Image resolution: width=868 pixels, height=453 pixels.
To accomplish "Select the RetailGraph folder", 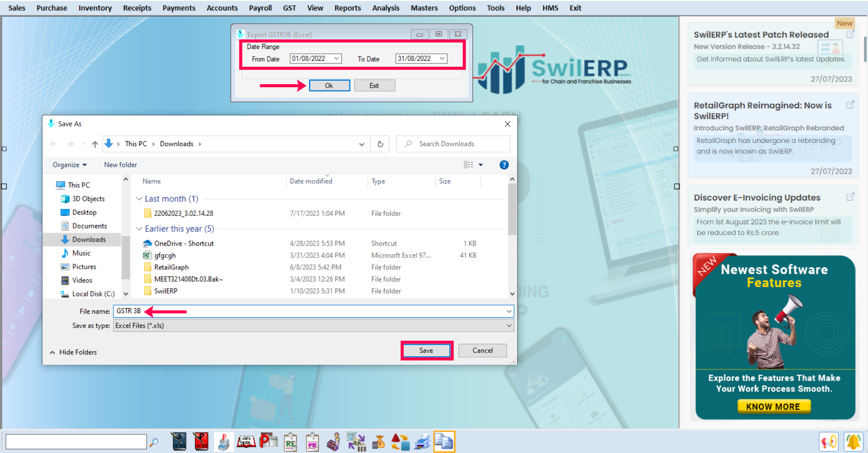I will [171, 267].
